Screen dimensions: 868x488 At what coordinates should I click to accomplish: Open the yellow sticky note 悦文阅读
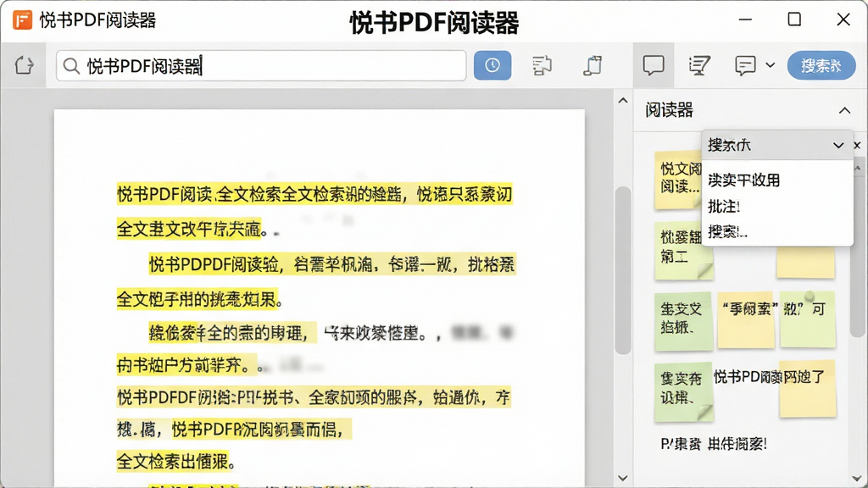pos(678,180)
